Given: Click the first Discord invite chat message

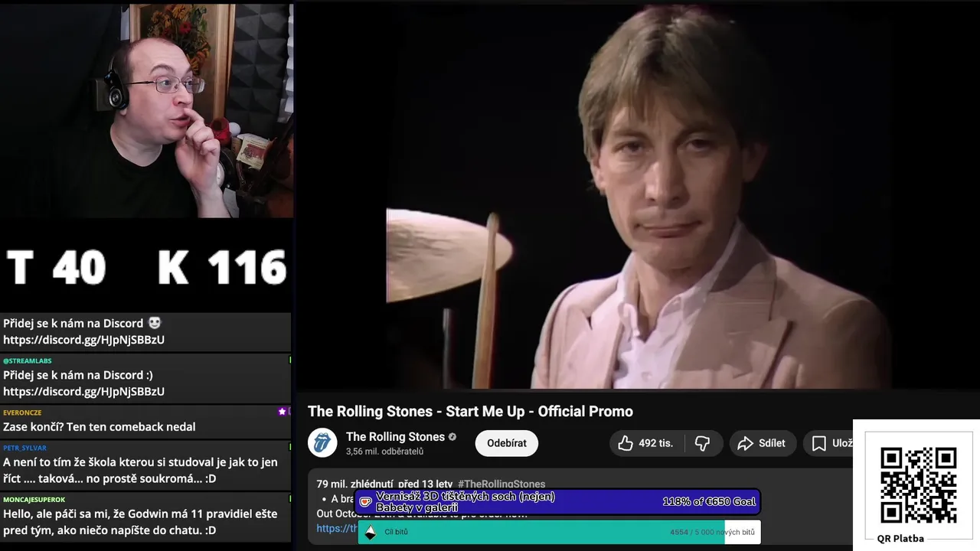Looking at the screenshot, I should click(145, 331).
